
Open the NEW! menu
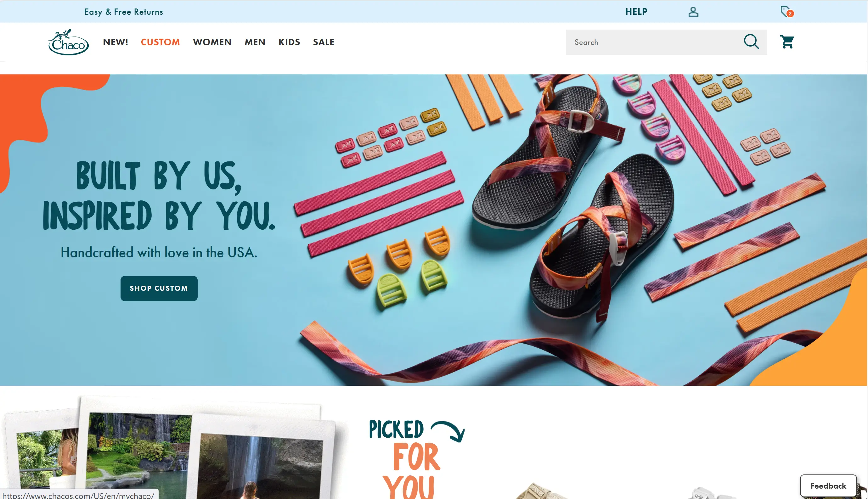click(116, 42)
